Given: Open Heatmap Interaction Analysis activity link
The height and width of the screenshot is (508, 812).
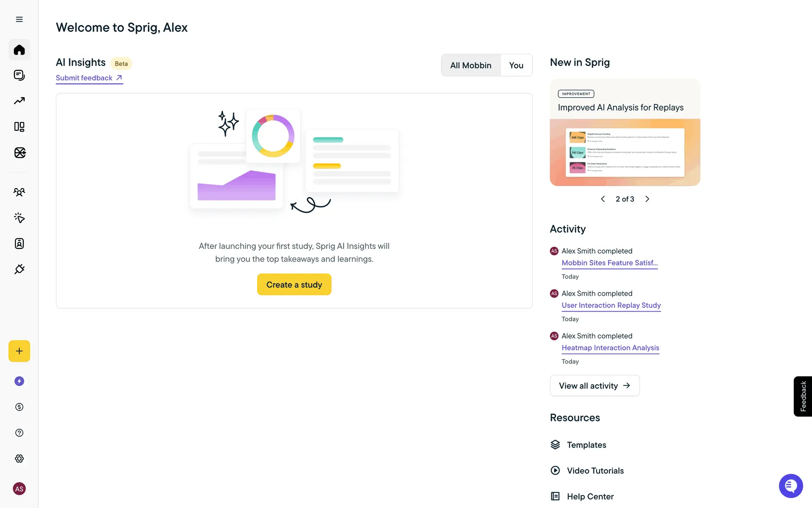Looking at the screenshot, I should coord(610,348).
